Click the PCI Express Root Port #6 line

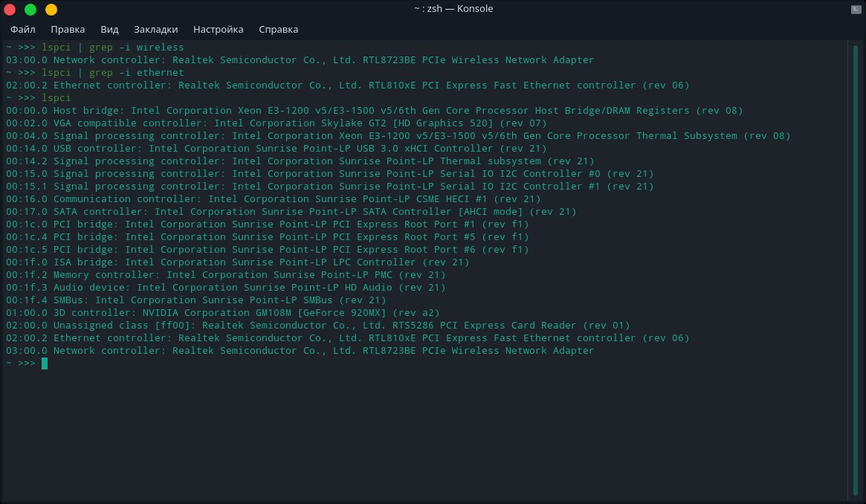[x=268, y=250]
